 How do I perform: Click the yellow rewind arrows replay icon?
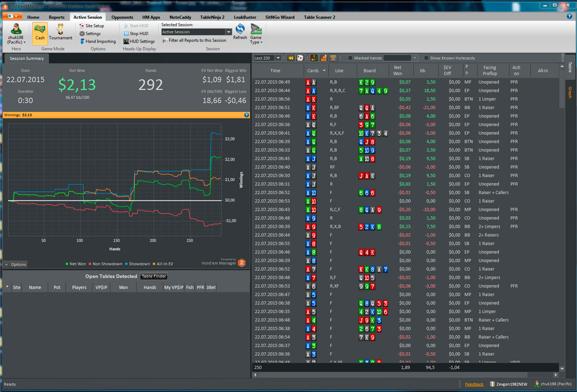click(291, 58)
